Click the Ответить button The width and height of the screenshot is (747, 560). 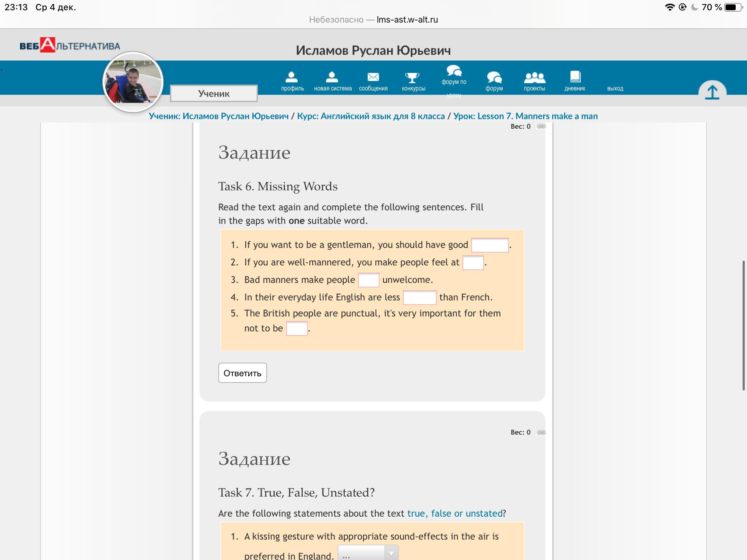[243, 373]
